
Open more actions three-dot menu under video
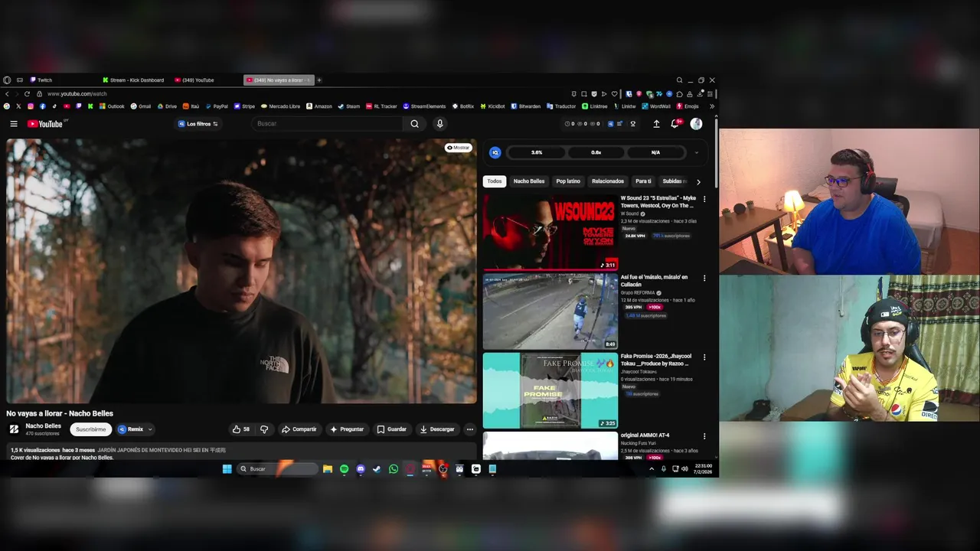pos(470,429)
